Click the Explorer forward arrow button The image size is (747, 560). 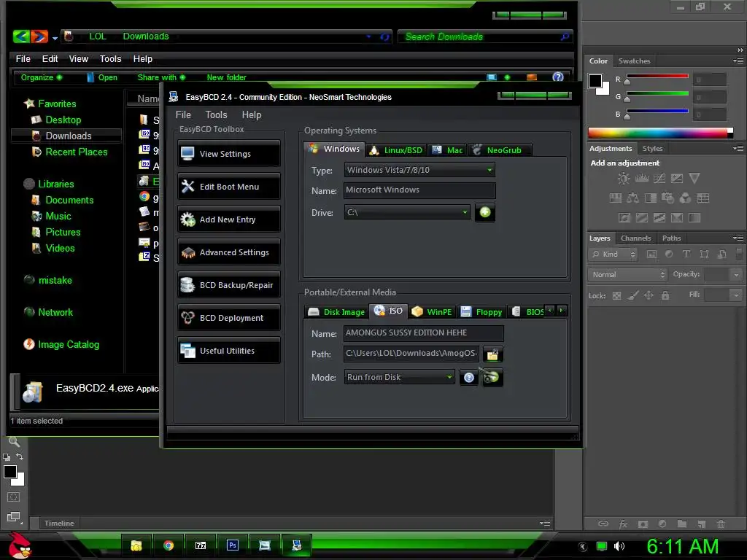pyautogui.click(x=39, y=36)
